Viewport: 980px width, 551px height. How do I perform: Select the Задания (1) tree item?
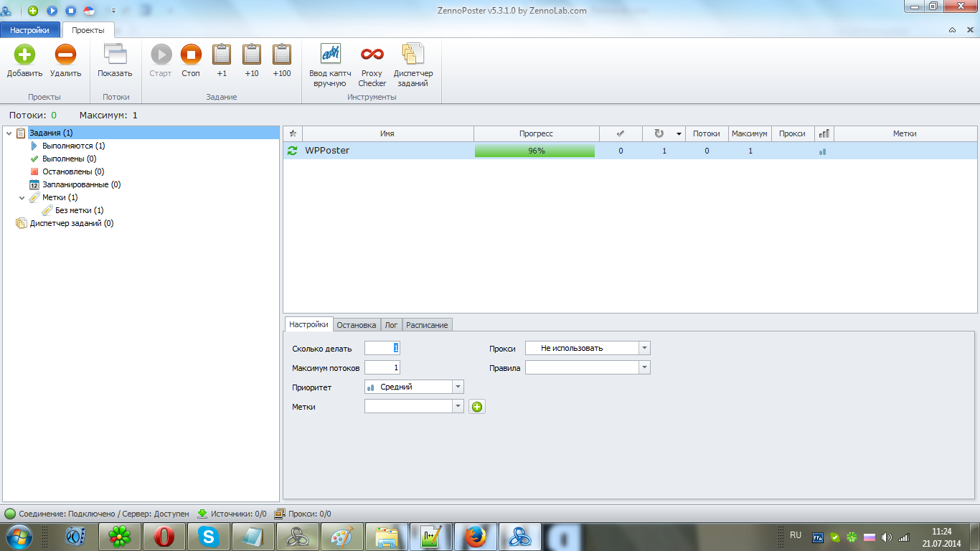coord(51,133)
